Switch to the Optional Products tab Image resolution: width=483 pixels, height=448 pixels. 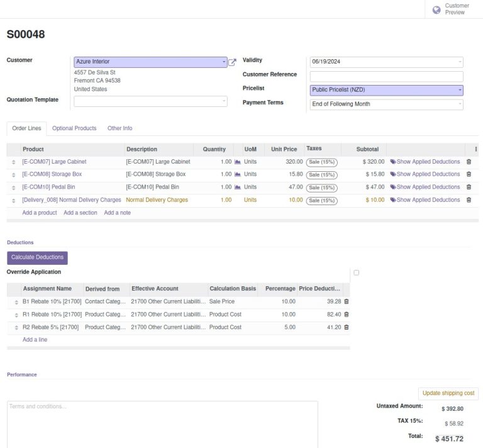pos(74,128)
